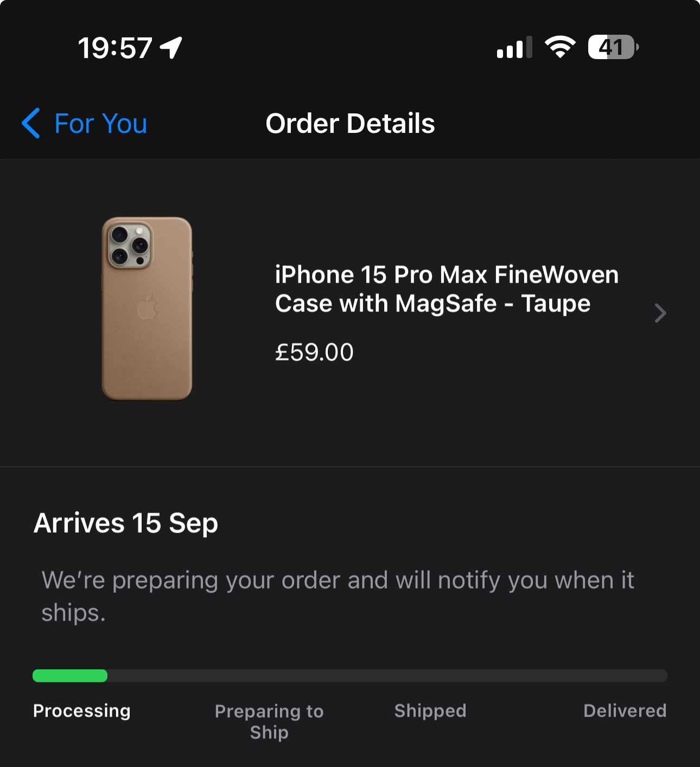Screen dimensions: 700x767
Task: Tap the order preparing status message
Action: click(x=338, y=596)
